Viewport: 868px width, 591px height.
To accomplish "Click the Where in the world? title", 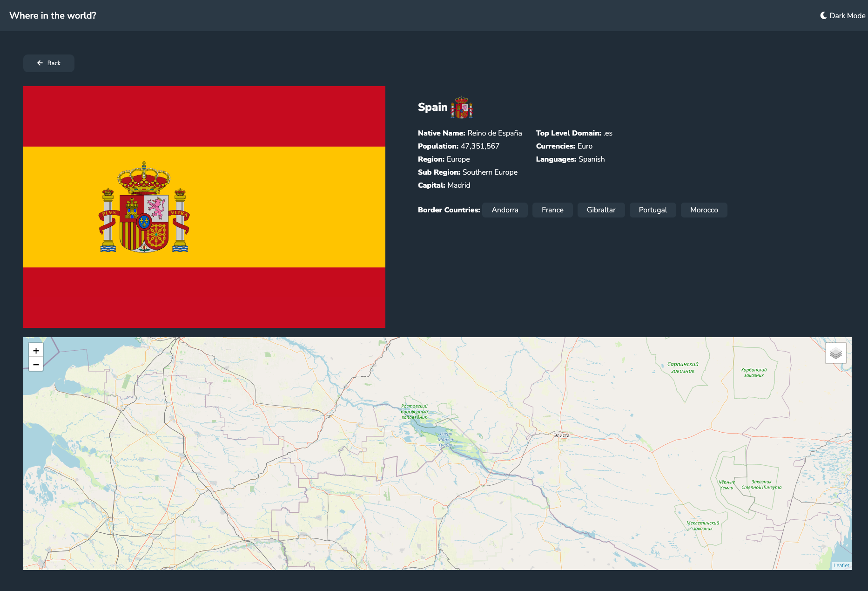I will 53,15.
